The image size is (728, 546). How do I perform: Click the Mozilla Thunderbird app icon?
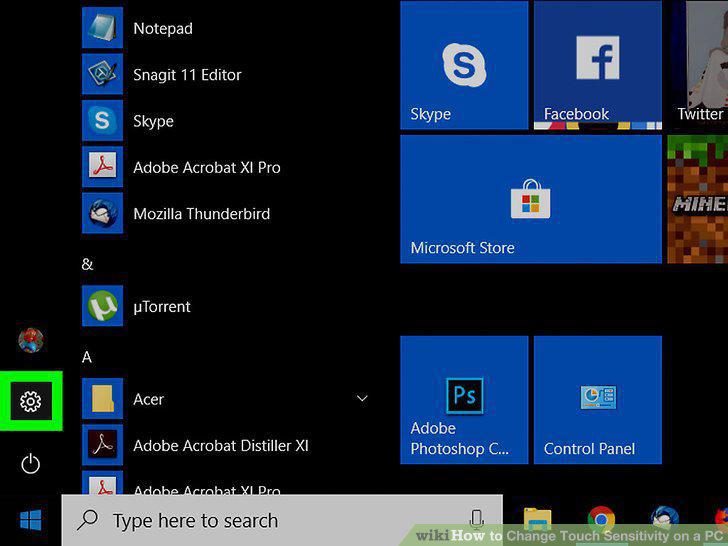[x=102, y=213]
